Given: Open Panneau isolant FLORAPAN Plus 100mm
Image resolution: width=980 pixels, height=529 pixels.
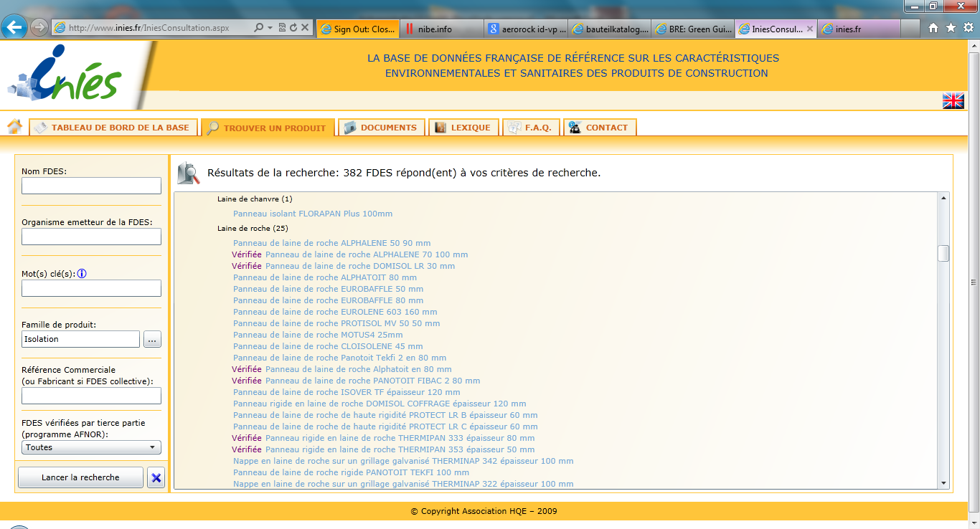Looking at the screenshot, I should click(x=313, y=214).
